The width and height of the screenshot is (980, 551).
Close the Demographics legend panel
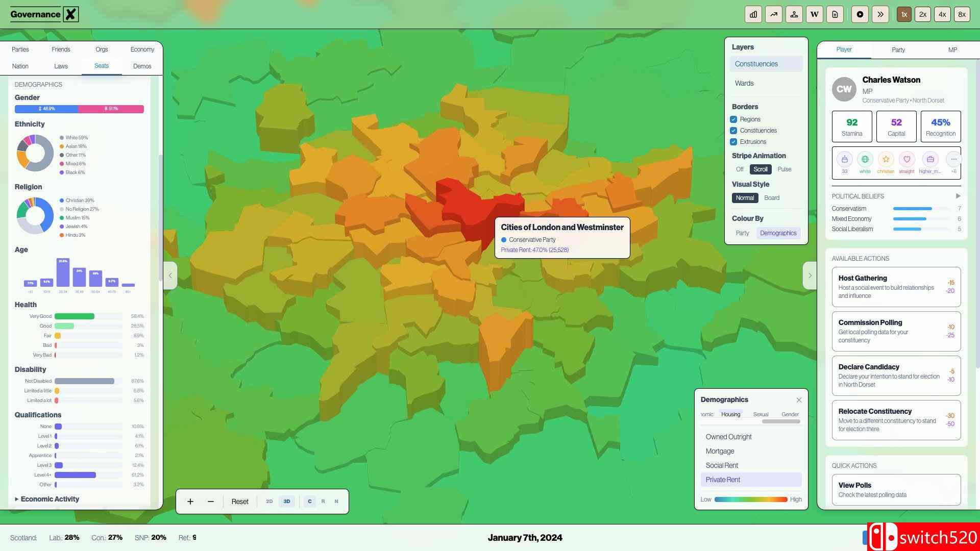click(799, 400)
